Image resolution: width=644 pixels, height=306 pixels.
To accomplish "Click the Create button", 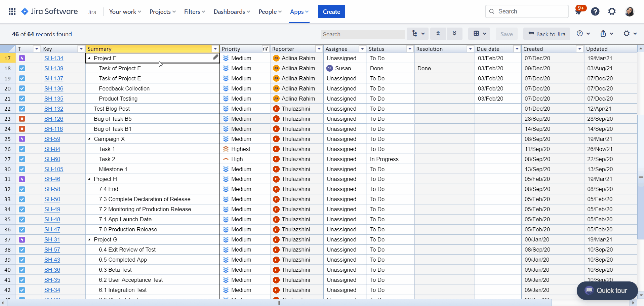I will click(x=331, y=11).
